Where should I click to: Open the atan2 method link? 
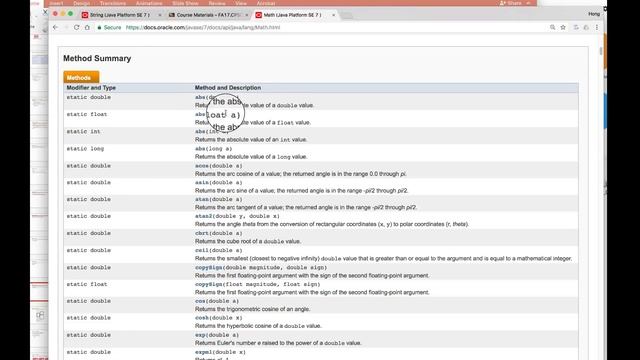click(x=203, y=216)
